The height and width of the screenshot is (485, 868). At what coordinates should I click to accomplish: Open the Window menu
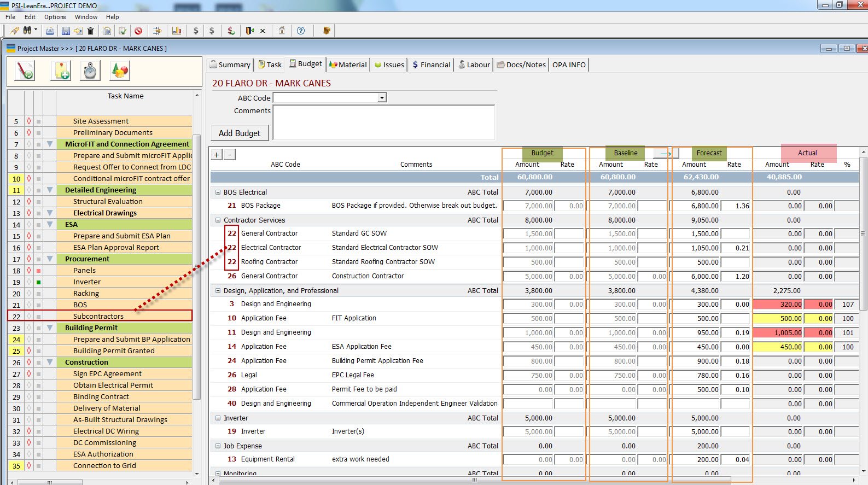point(86,17)
